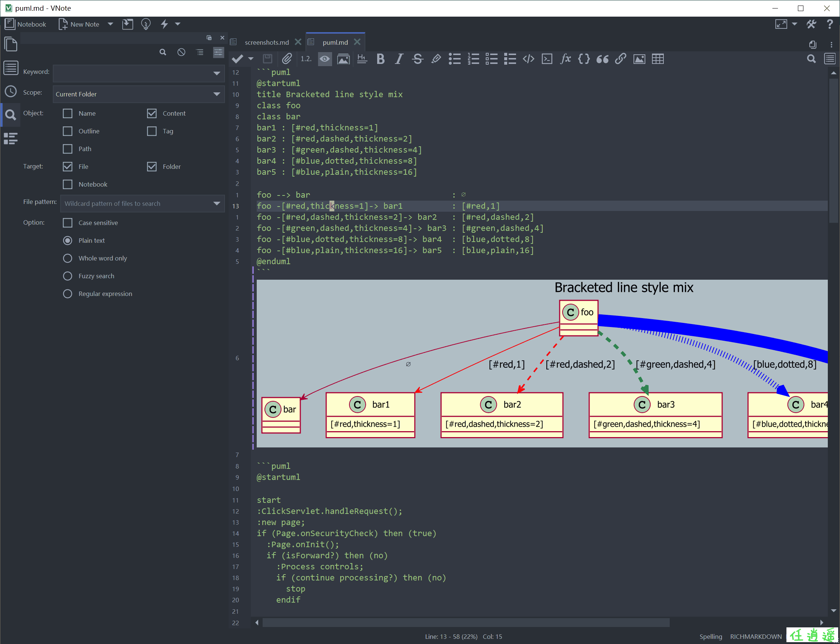Insert a math formula with fx icon

coord(566,59)
